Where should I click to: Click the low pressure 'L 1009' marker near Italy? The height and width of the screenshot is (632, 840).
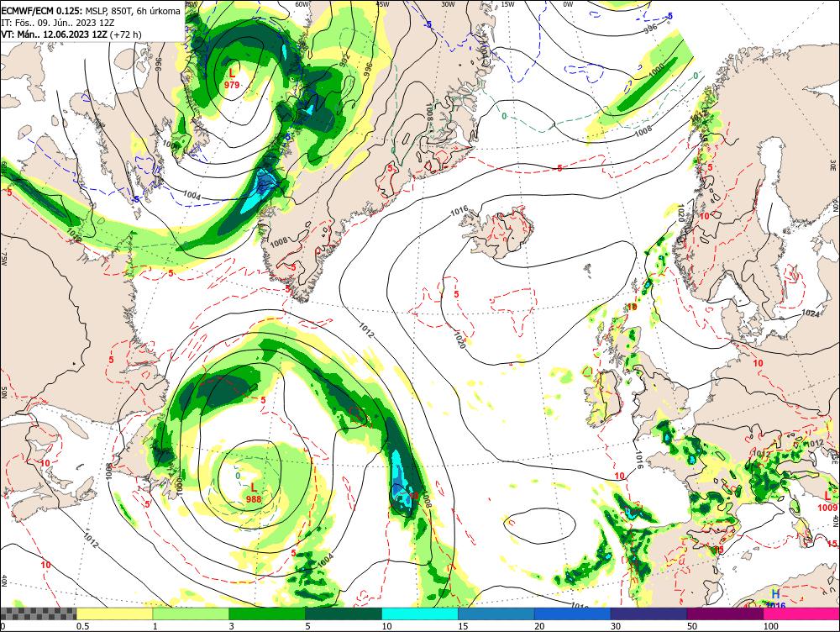tap(827, 502)
